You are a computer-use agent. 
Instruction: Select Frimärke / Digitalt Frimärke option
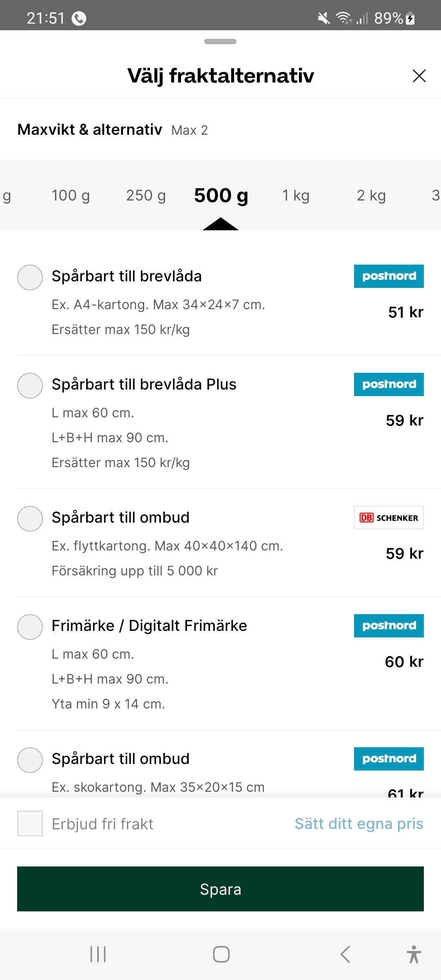click(x=30, y=627)
